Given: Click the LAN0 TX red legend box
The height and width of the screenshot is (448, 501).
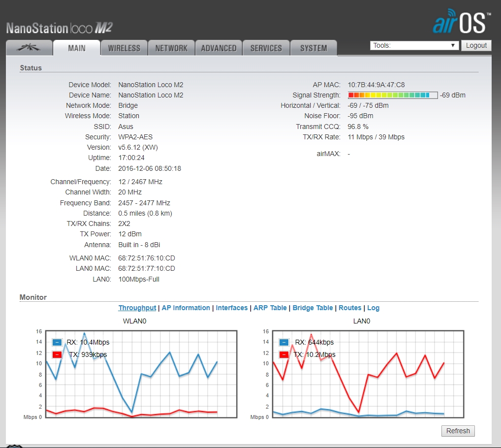Looking at the screenshot, I should coord(284,354).
